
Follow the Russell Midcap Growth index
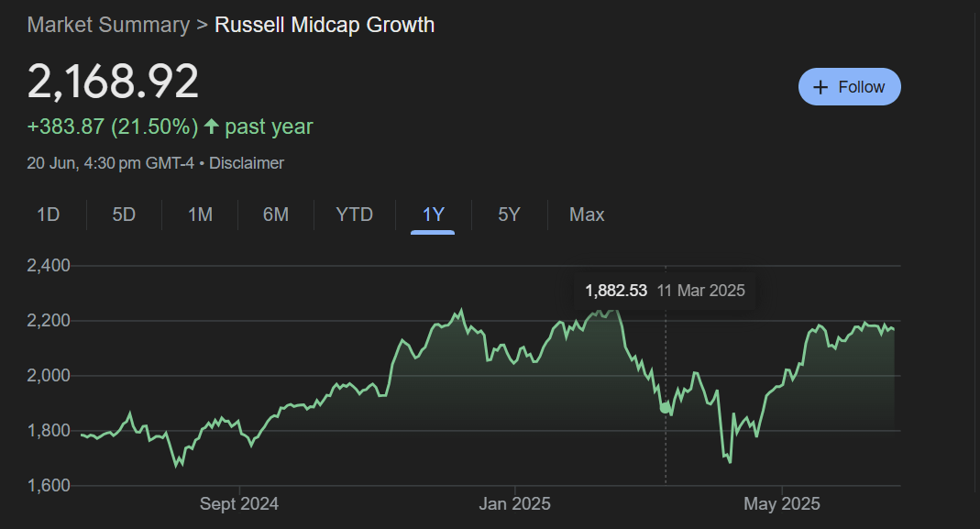pyautogui.click(x=849, y=87)
